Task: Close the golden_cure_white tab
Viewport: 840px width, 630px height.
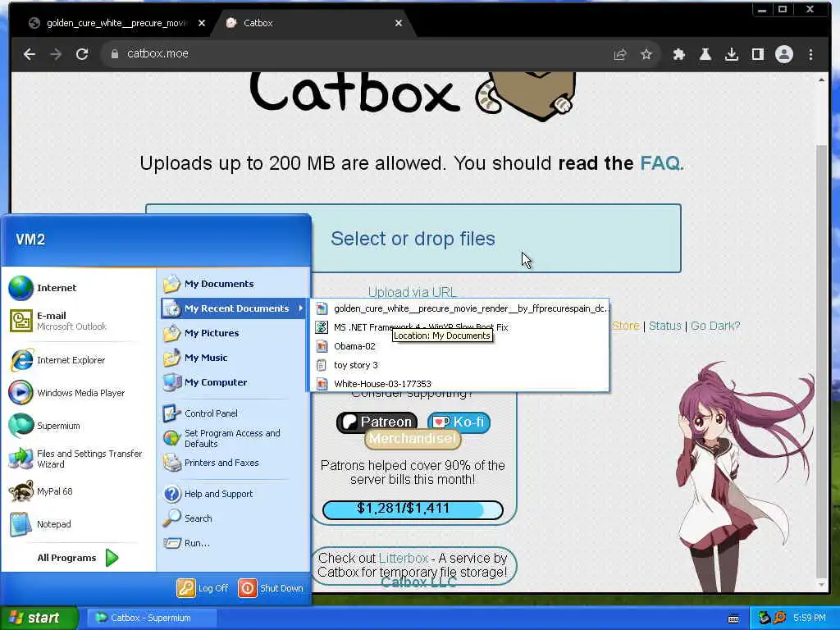Action: [202, 23]
